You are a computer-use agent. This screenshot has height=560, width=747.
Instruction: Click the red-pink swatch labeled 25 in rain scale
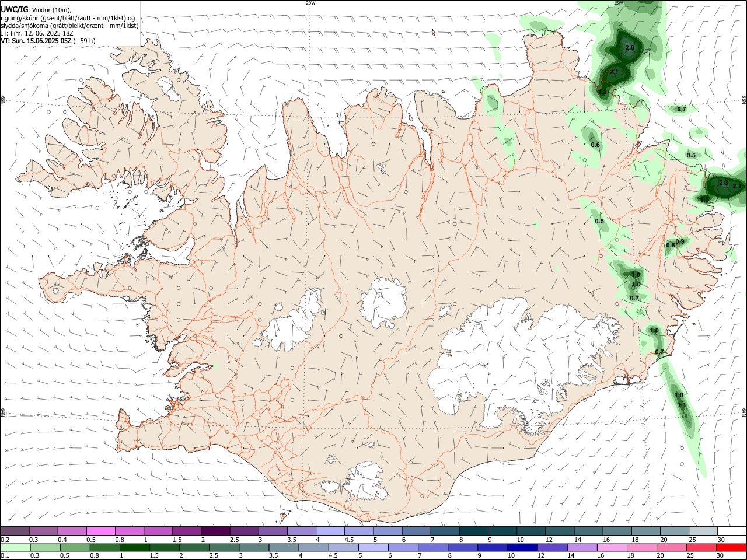[702, 548]
